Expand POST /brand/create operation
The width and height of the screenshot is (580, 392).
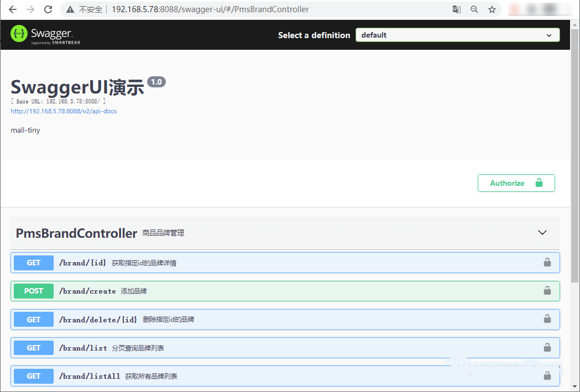click(285, 291)
